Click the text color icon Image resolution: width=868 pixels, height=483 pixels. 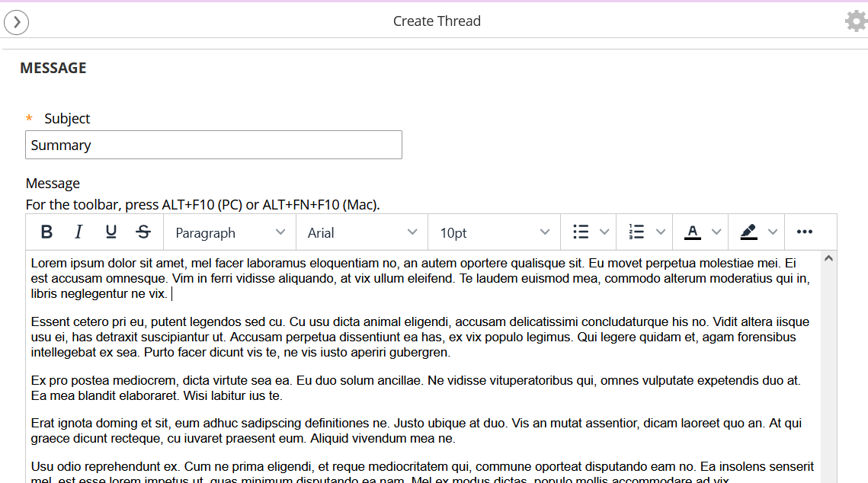(x=692, y=232)
